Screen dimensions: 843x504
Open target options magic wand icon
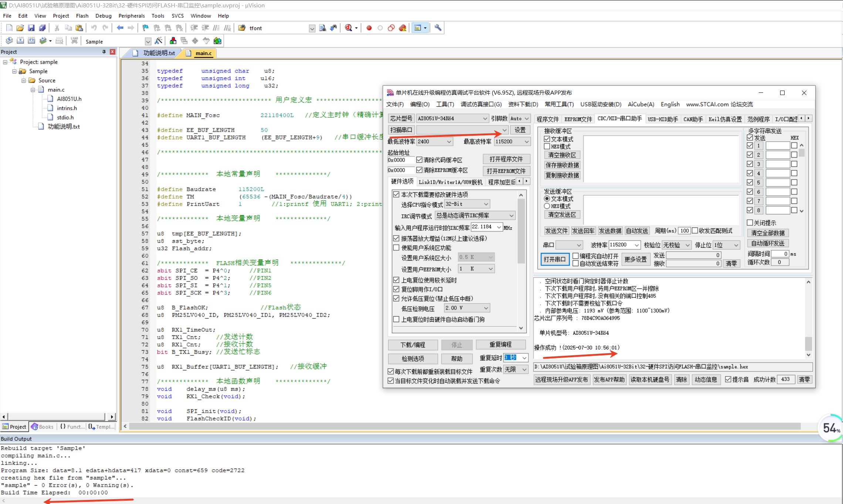(x=159, y=41)
